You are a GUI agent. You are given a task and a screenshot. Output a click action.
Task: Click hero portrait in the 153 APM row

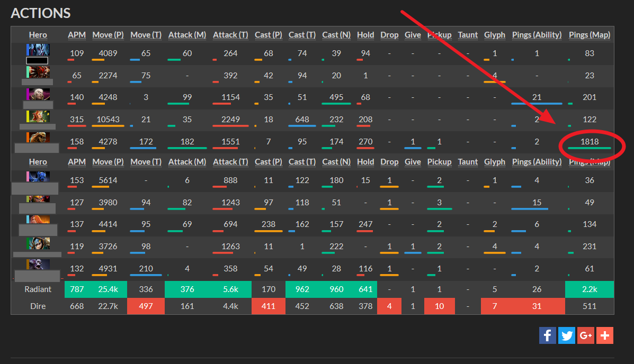pos(38,177)
